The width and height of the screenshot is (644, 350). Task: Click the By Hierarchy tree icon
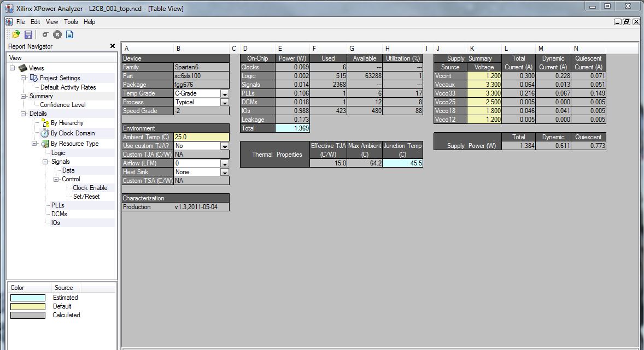pyautogui.click(x=45, y=123)
